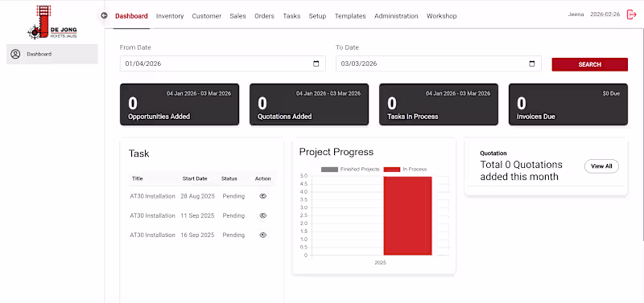Open the Inventory menu
The image size is (644, 303).
coord(170,16)
